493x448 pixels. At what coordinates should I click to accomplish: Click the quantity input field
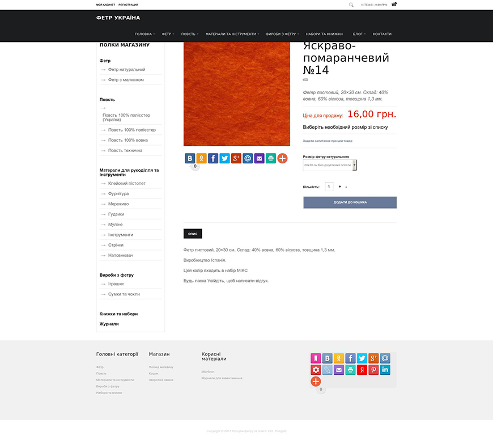point(329,187)
